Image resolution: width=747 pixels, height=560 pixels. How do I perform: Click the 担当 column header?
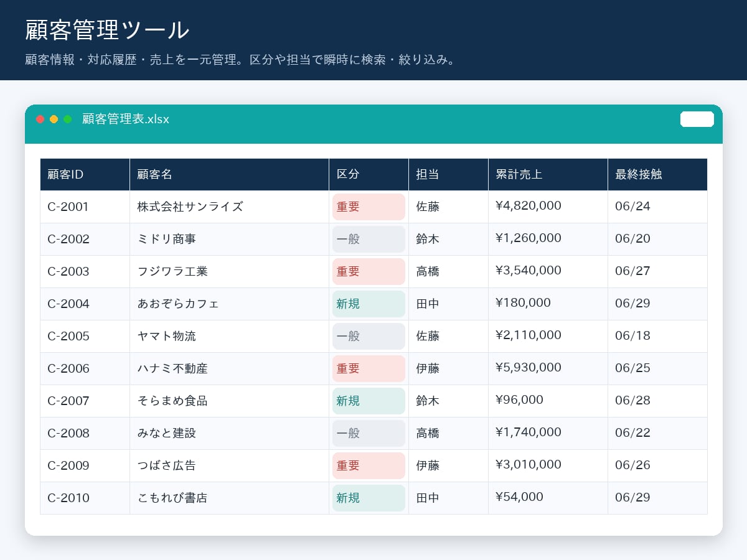449,175
